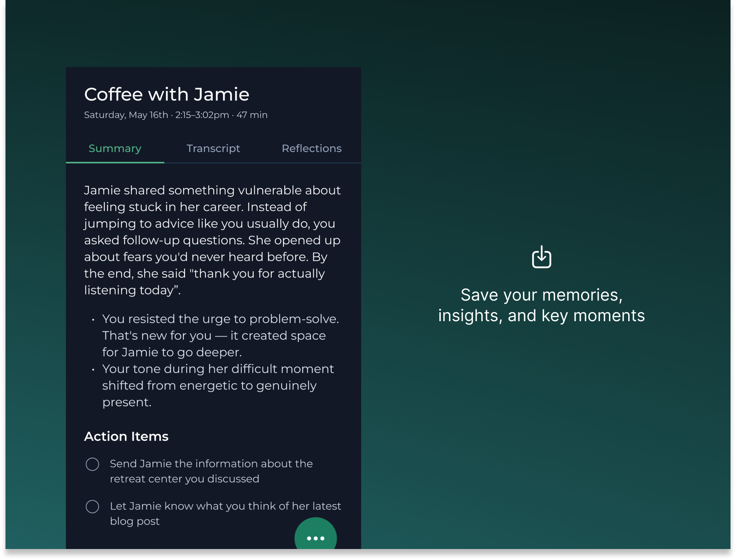Click bullet 'You resisted the urge to problem-solve'
This screenshot has width=736, height=560.
(221, 336)
